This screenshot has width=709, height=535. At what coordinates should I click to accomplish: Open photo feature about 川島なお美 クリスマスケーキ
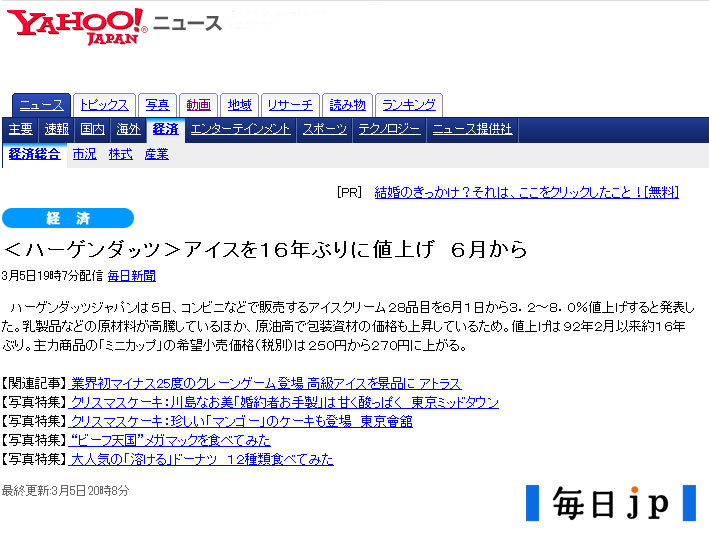click(x=285, y=402)
